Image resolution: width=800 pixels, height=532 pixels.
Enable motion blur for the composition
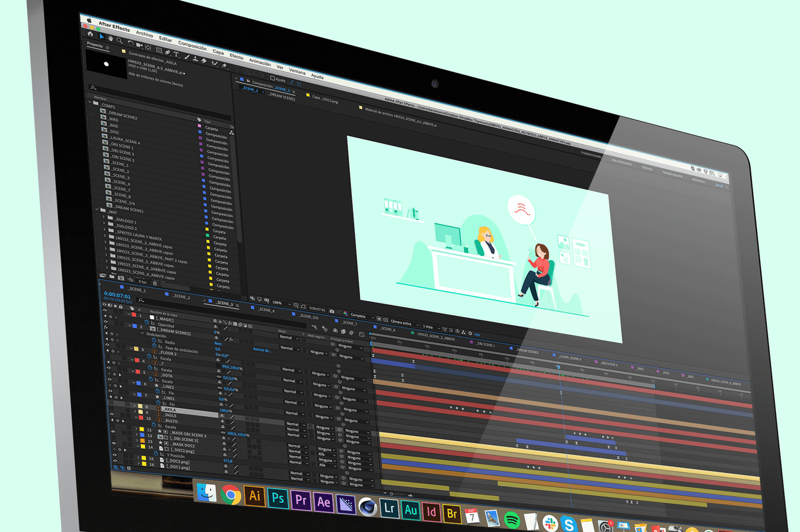351,333
